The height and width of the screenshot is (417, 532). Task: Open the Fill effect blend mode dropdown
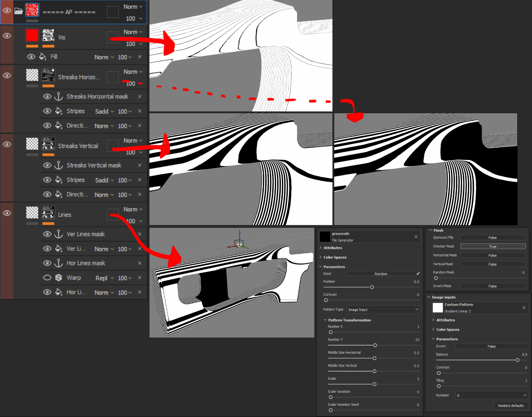click(x=104, y=57)
